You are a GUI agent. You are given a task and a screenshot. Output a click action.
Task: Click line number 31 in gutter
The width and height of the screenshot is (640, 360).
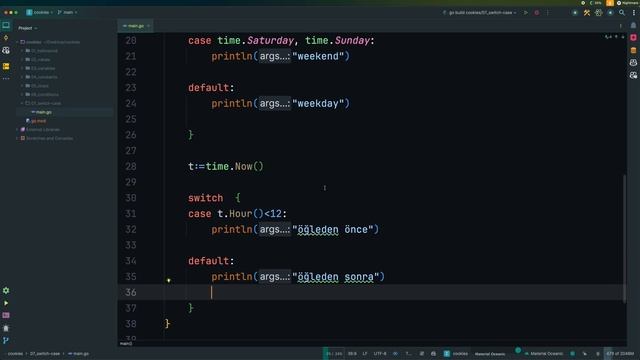tap(131, 213)
